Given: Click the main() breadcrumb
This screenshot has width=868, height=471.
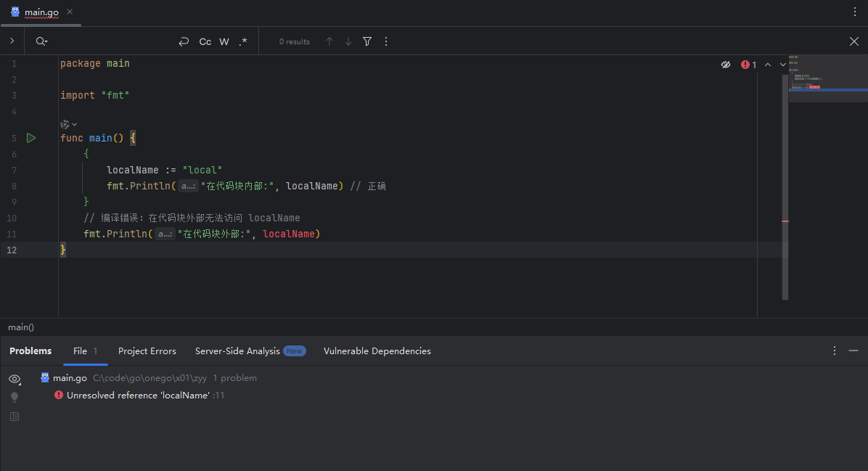Looking at the screenshot, I should (21, 327).
